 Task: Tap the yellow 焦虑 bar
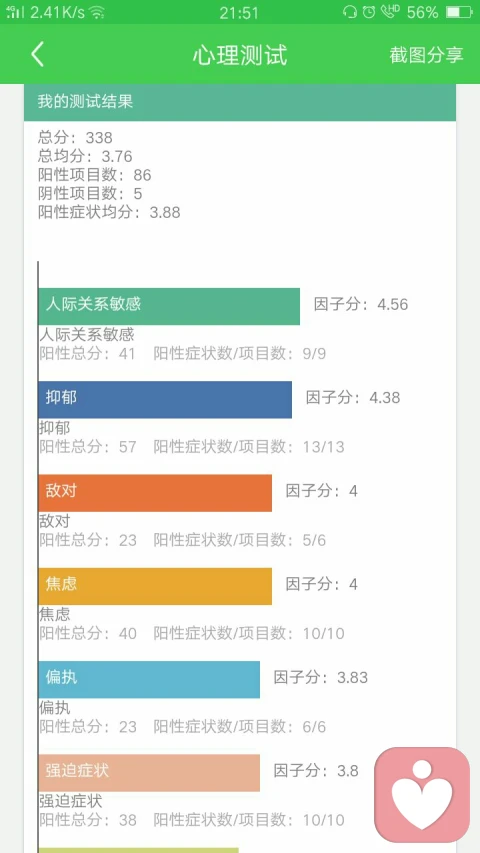tap(155, 586)
